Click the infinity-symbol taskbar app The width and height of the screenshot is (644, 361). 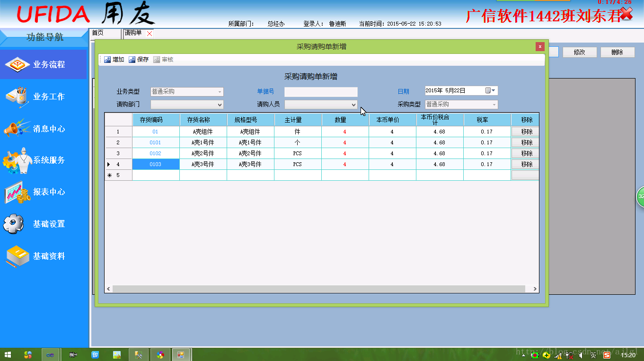[x=50, y=355]
